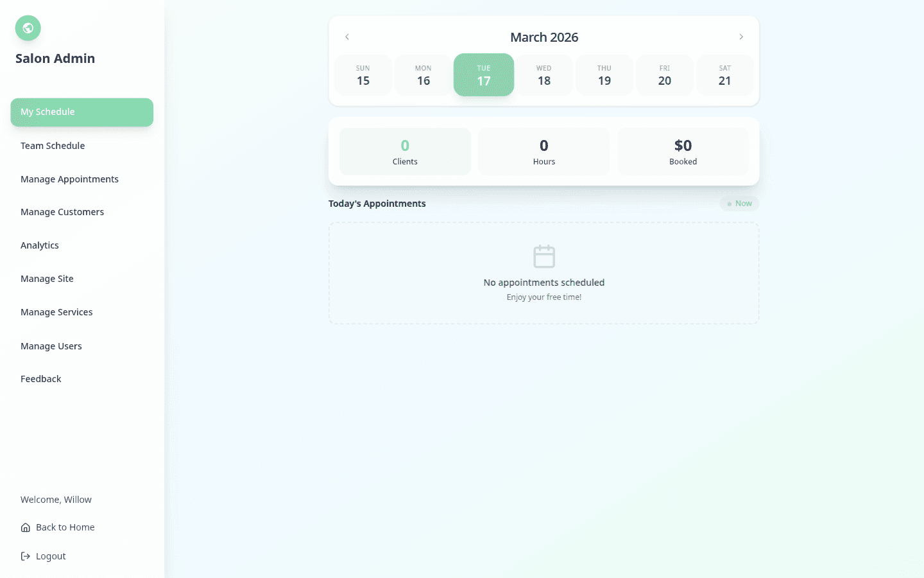
Task: Click the logout arrow icon
Action: (x=24, y=556)
